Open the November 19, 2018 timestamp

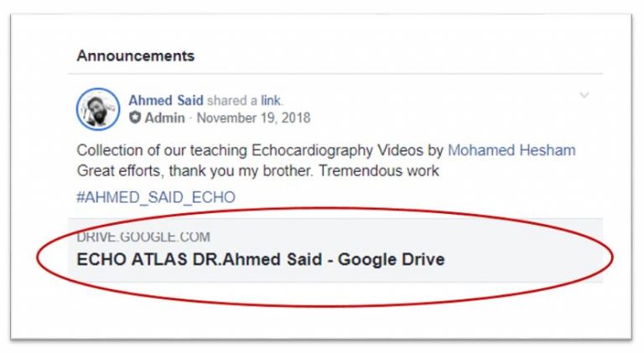[x=253, y=117]
